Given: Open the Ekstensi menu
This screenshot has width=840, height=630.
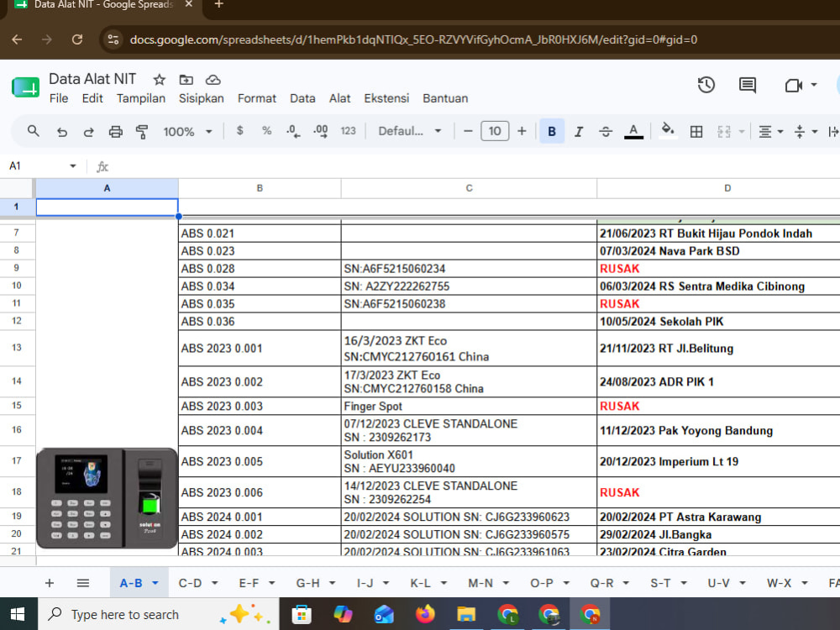Looking at the screenshot, I should click(386, 98).
